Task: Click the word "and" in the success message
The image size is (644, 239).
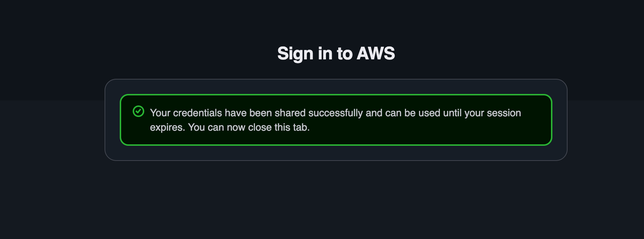Action: (x=374, y=113)
